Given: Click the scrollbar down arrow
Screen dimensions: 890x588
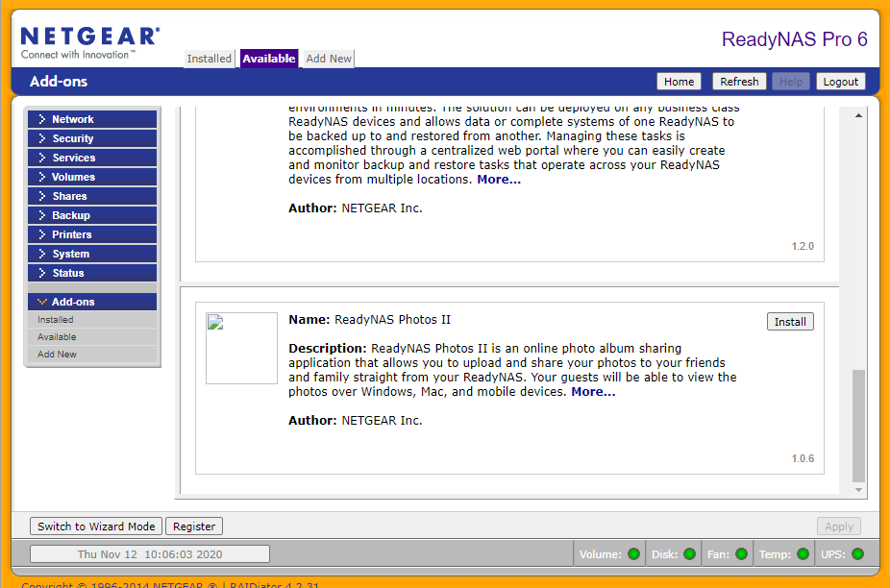Looking at the screenshot, I should (859, 490).
